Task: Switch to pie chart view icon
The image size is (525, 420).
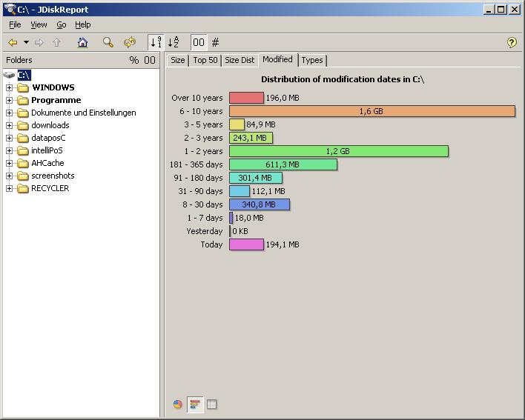Action: [x=178, y=404]
